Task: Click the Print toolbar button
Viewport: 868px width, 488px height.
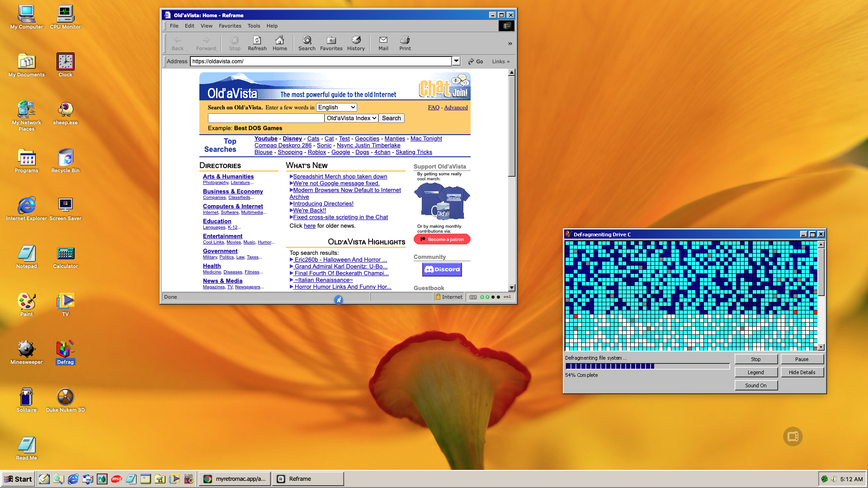Action: click(405, 43)
